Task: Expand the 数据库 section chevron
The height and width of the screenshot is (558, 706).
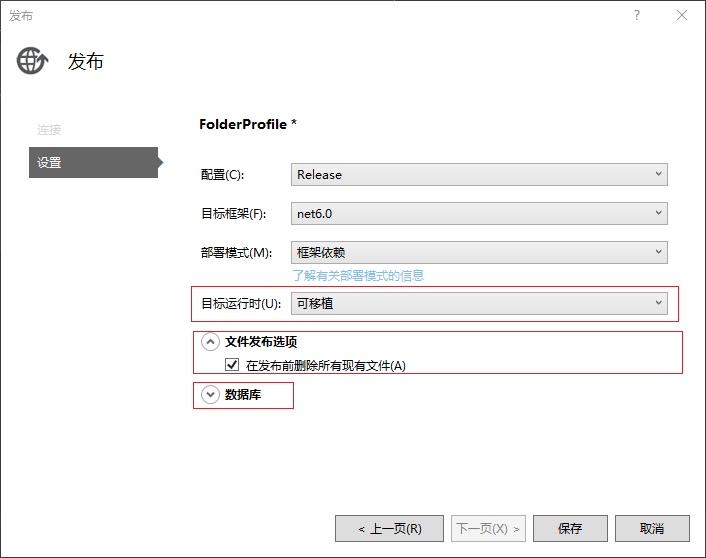Action: click(x=210, y=395)
